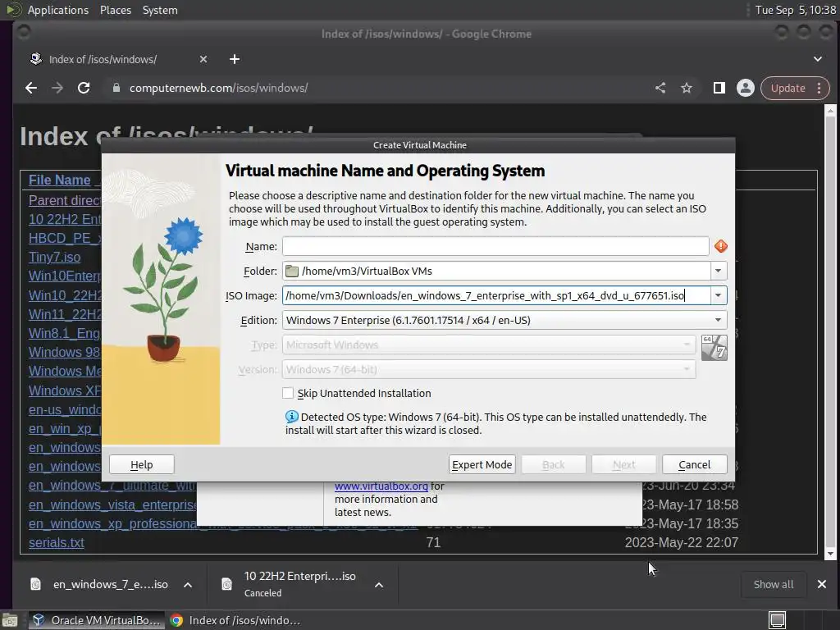
Task: Open the www.virtualbox.org link
Action: click(x=381, y=486)
